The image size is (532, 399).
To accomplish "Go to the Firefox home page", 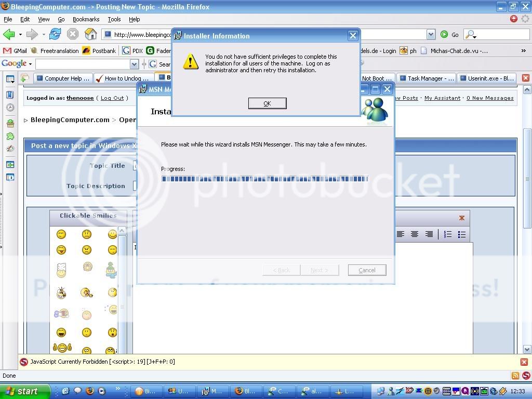I will pyautogui.click(x=90, y=34).
